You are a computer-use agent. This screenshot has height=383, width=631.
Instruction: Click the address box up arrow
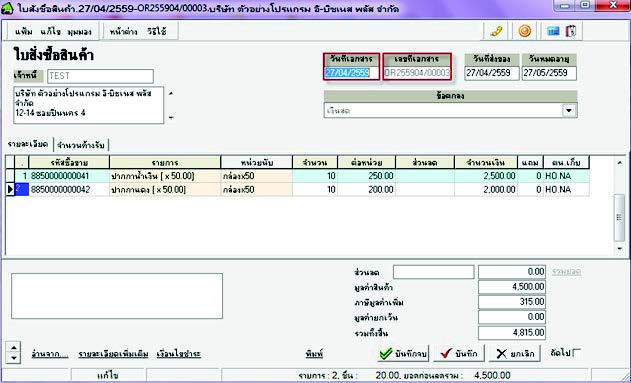pyautogui.click(x=171, y=93)
